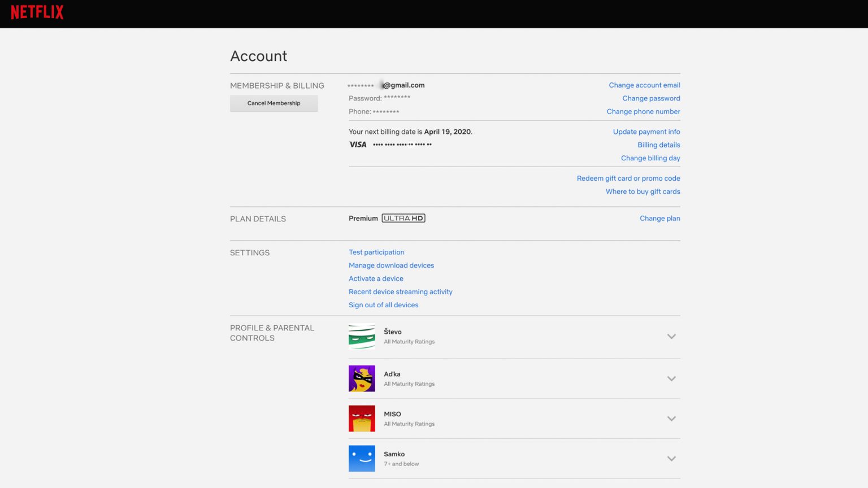Viewport: 868px width, 488px height.
Task: Select Aďka's purple profile avatar
Action: pos(362,378)
